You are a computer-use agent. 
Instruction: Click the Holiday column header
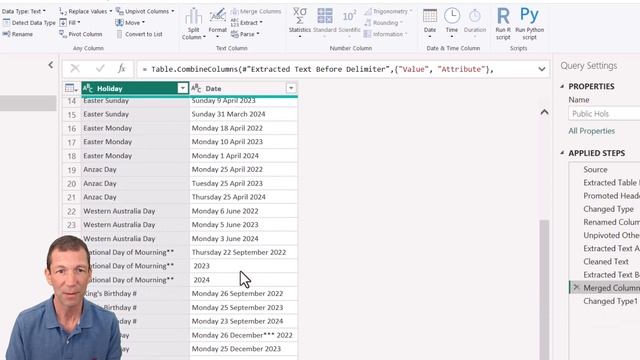130,88
